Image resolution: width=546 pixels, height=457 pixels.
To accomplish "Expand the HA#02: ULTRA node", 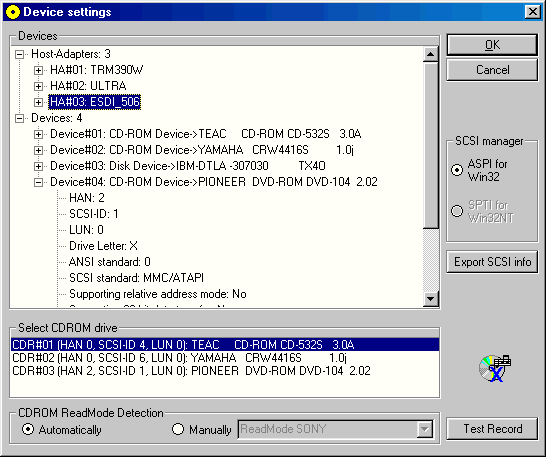I will click(38, 86).
